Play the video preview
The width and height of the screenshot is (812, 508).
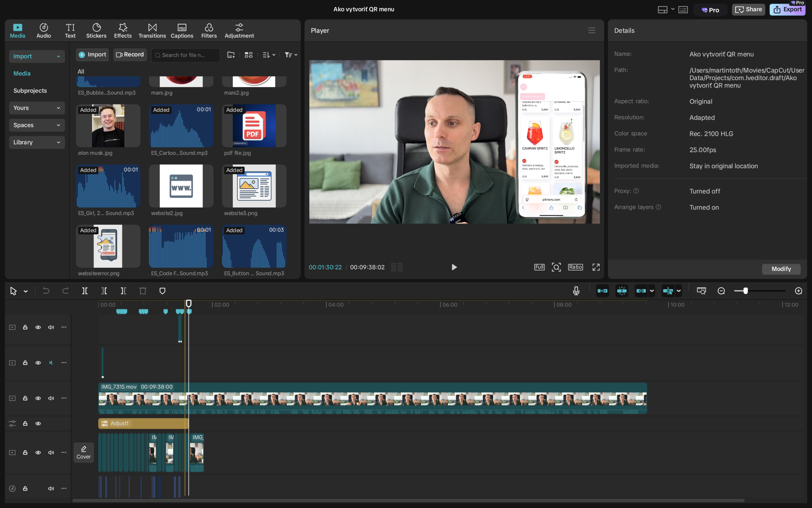[454, 267]
